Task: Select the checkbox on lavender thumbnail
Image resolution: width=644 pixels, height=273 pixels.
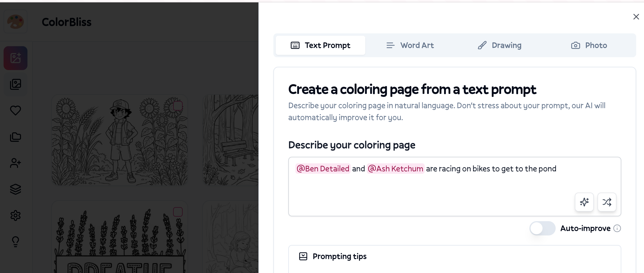Action: click(178, 212)
